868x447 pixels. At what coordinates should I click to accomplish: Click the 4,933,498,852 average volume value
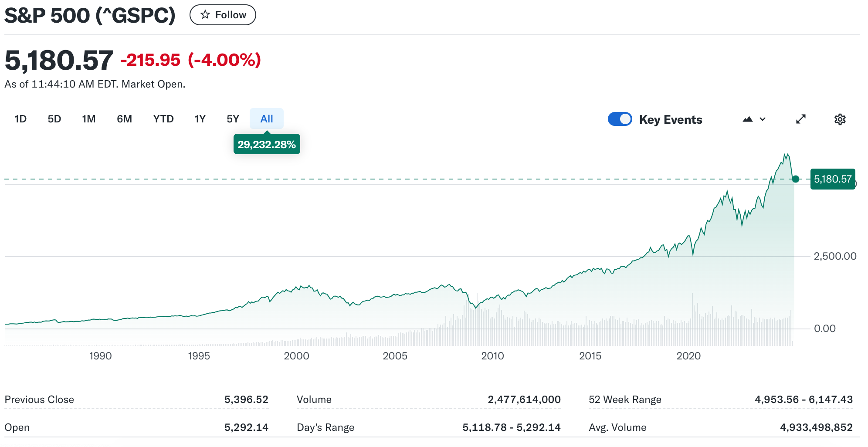pos(816,427)
